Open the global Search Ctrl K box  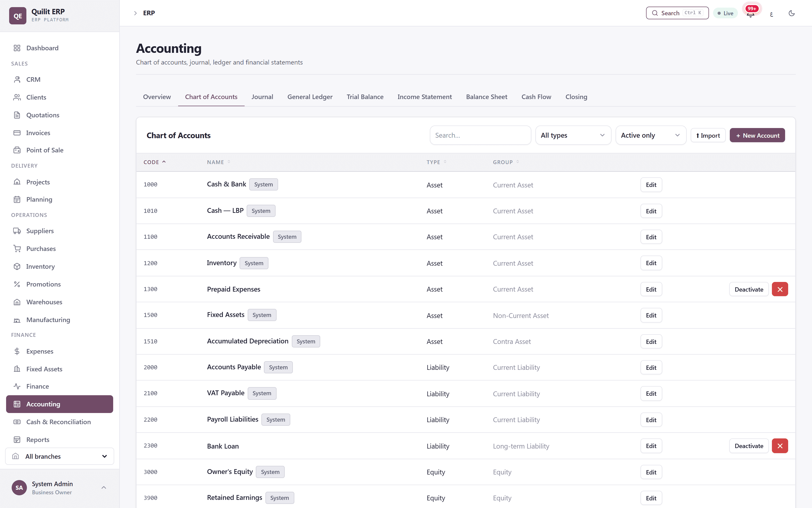point(677,13)
